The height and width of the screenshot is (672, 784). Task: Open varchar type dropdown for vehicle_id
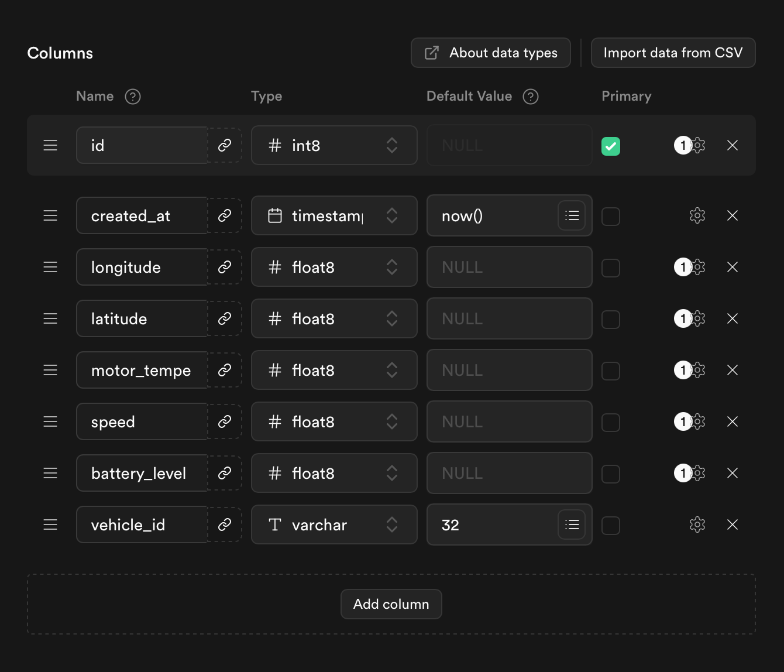[x=333, y=524]
